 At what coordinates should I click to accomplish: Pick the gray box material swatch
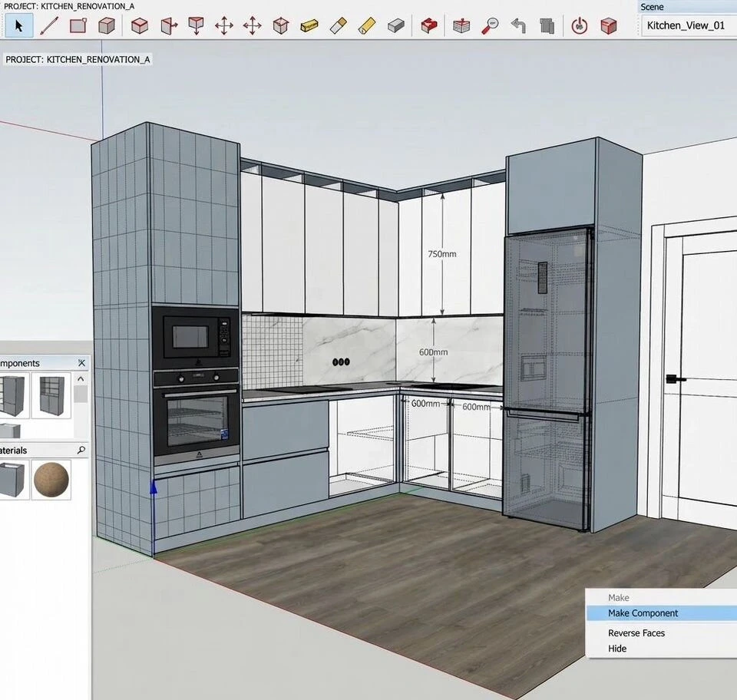tap(13, 479)
